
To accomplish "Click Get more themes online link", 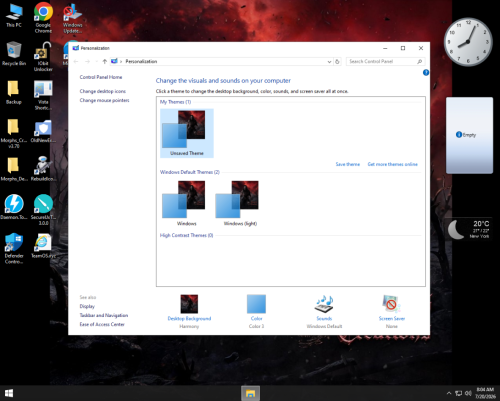I will click(x=392, y=164).
